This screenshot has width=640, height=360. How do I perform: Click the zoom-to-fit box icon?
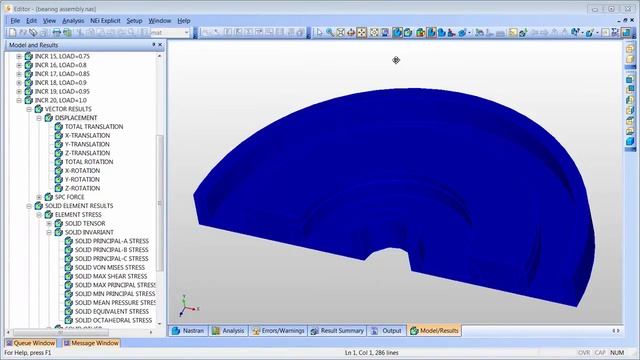340,33
